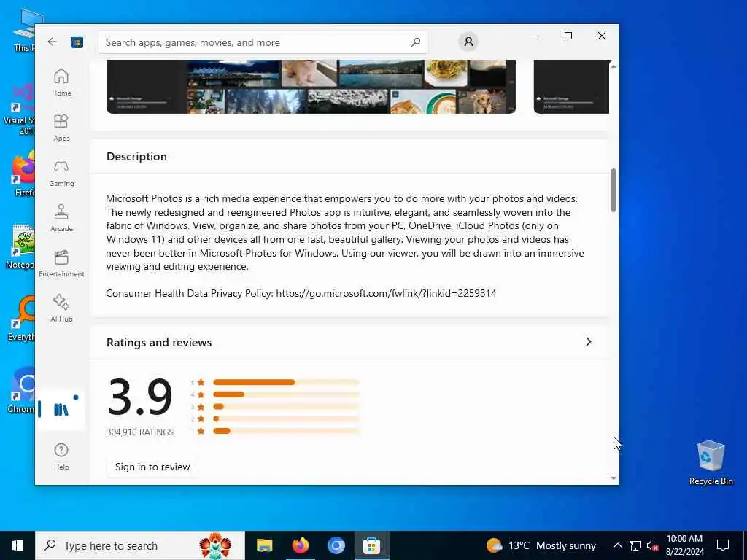Viewport: 747px width, 560px height.
Task: Open Home in the Store sidebar
Action: click(x=61, y=82)
